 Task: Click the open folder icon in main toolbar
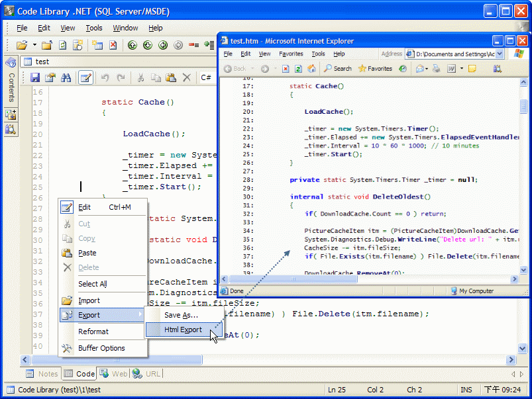coord(22,45)
